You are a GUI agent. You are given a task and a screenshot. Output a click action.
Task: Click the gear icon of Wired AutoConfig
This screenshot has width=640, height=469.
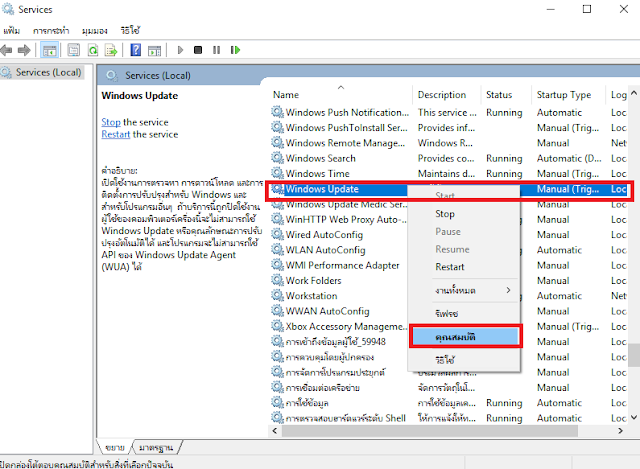(278, 235)
